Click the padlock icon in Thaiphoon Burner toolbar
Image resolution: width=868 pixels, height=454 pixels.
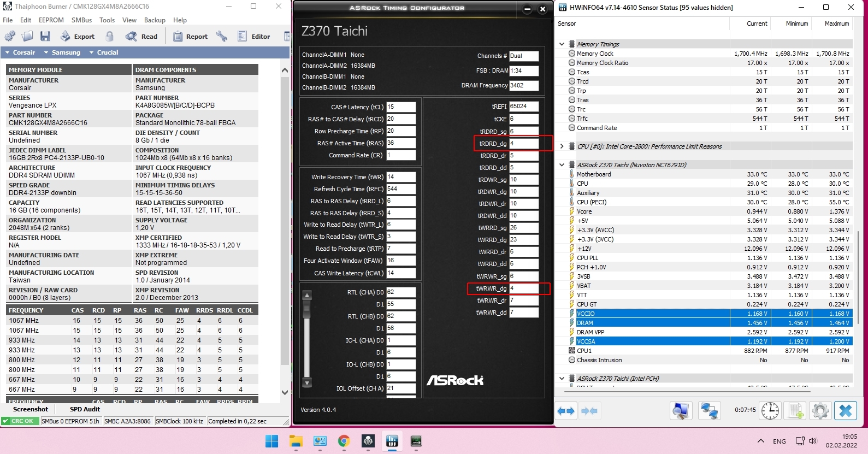tap(109, 37)
